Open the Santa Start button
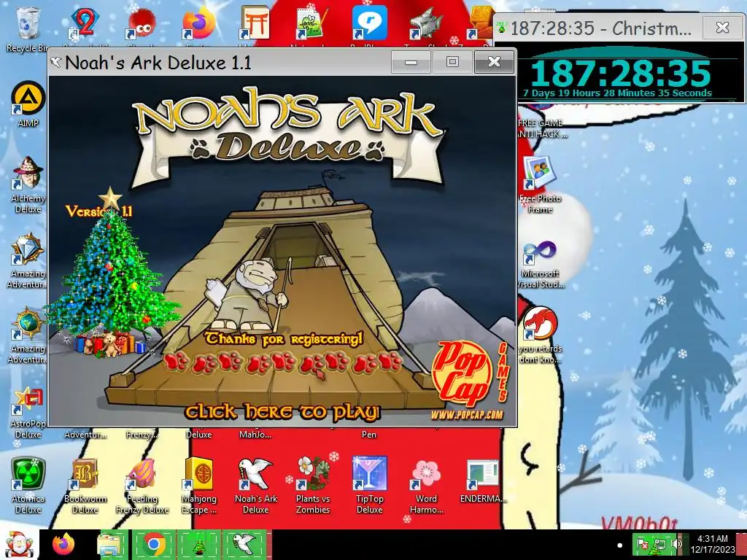This screenshot has height=560, width=747. coord(19,544)
